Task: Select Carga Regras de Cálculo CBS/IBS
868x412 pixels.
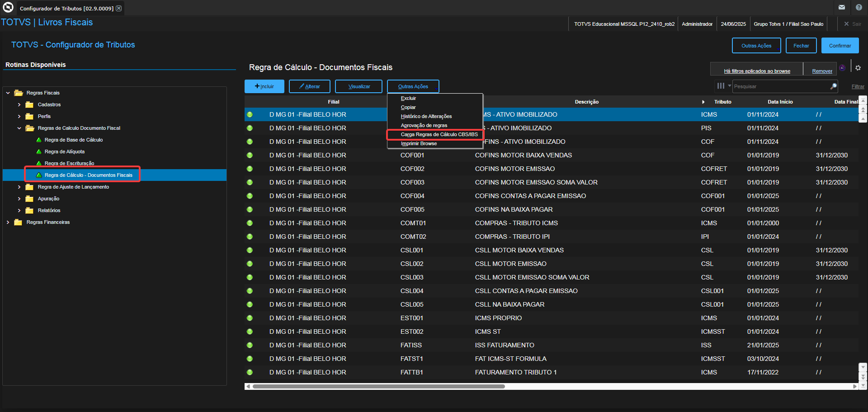Action: [x=439, y=134]
